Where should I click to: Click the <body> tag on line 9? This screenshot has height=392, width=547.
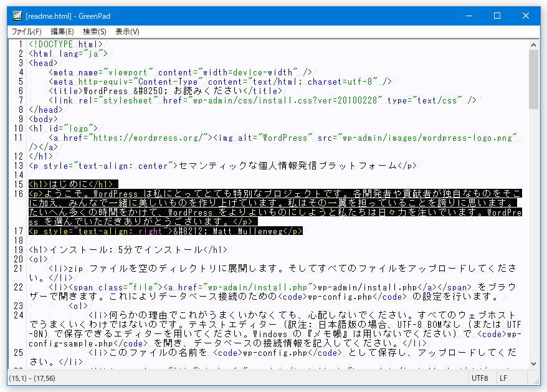pyautogui.click(x=43, y=119)
